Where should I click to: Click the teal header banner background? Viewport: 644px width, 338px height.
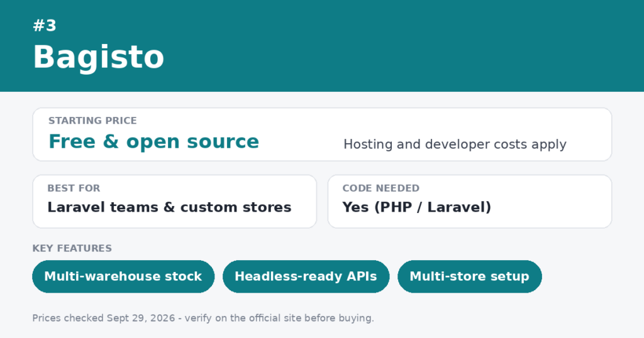click(x=402, y=45)
